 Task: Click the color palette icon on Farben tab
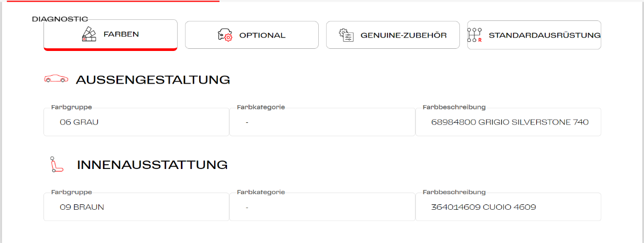tap(89, 34)
